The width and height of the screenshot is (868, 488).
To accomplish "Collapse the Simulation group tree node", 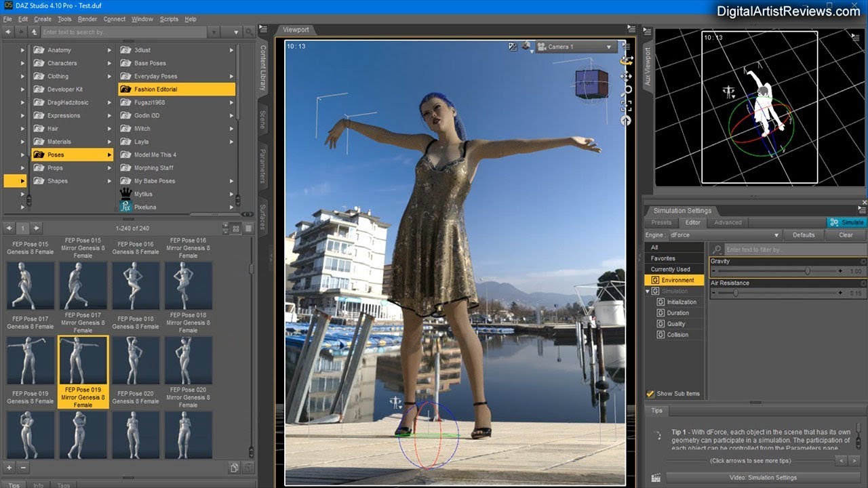I will (648, 291).
